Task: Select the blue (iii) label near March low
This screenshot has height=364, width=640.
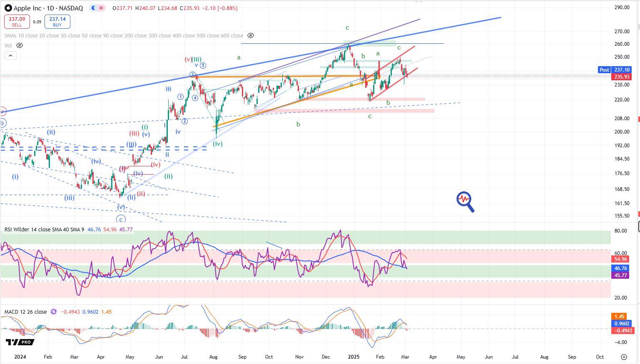Action: coord(69,198)
